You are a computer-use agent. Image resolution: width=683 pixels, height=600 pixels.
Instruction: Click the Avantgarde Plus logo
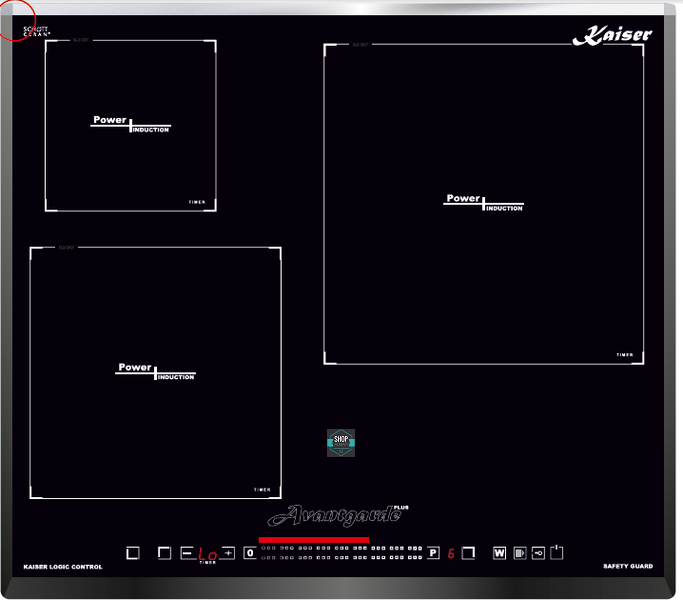click(x=338, y=515)
